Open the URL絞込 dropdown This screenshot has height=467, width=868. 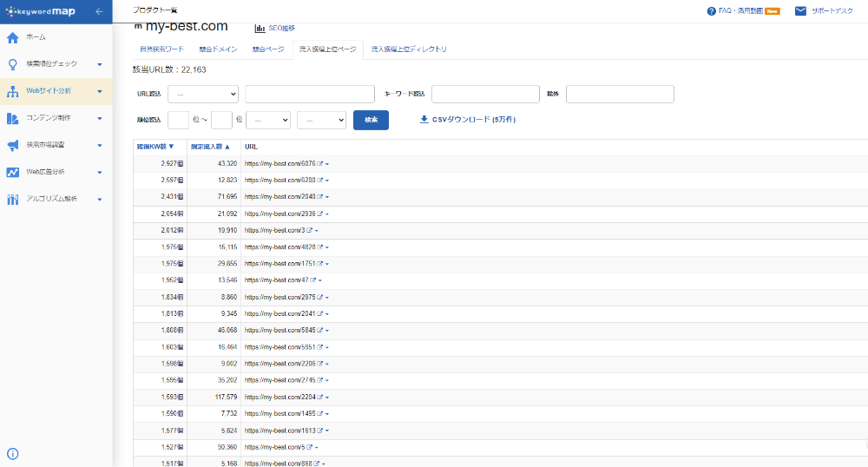(x=203, y=94)
